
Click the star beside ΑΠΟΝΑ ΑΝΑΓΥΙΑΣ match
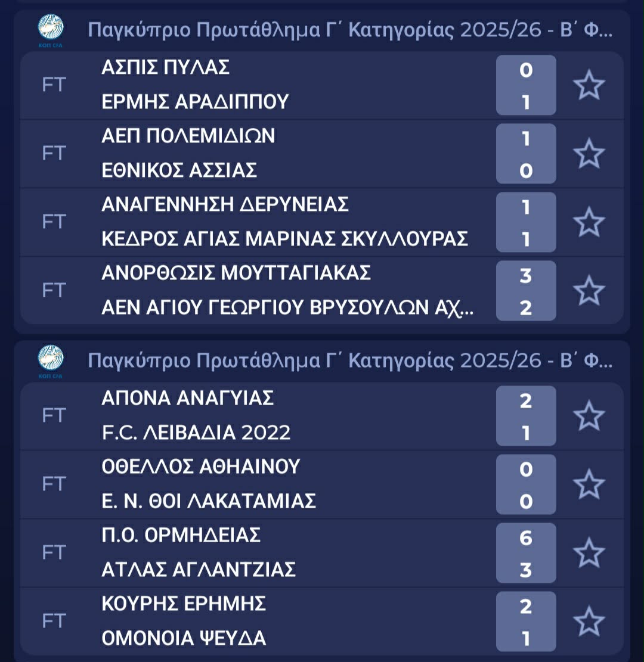pos(589,416)
